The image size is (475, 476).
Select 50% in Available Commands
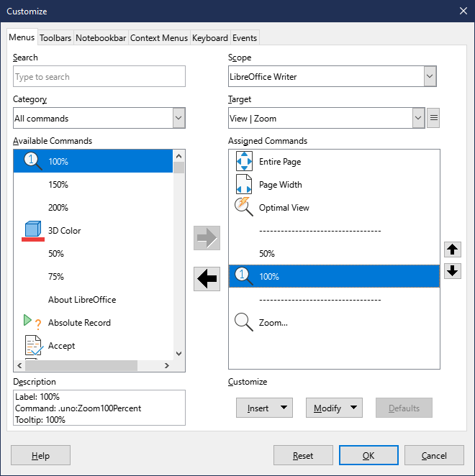(93, 254)
